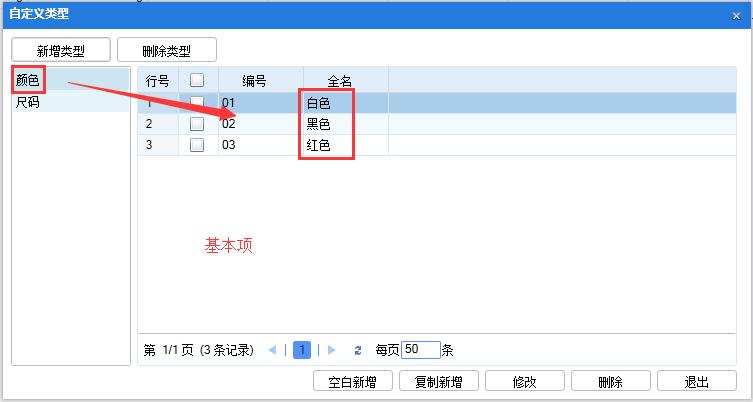Select 尺码 in the type list
The image size is (753, 402).
point(71,102)
